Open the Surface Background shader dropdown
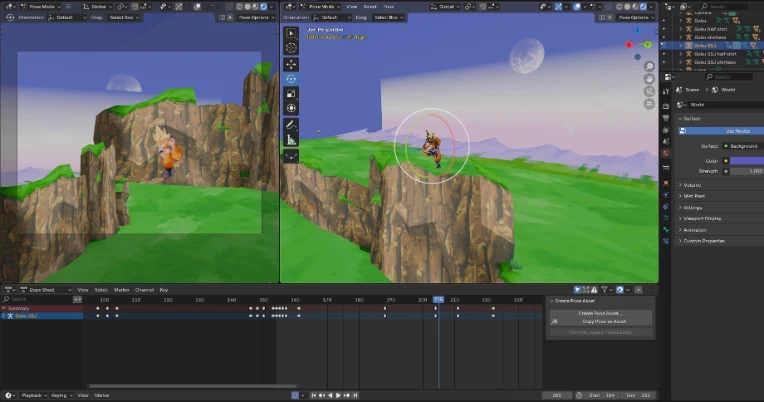The width and height of the screenshot is (764, 402). 743,146
